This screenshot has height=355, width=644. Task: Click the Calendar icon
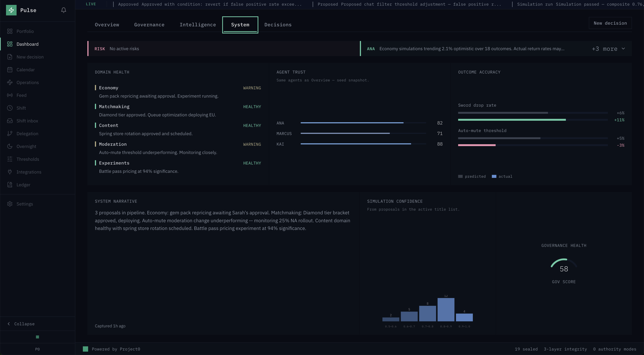[x=10, y=70]
